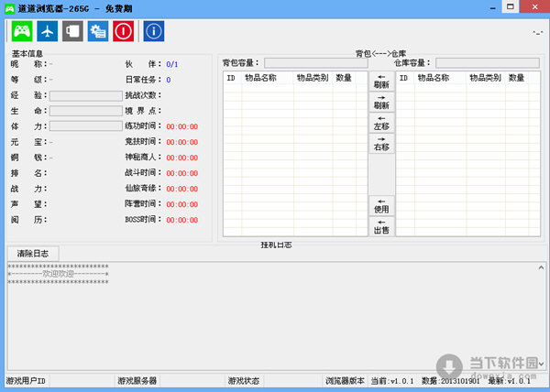Click the 出售 sell item button
The height and width of the screenshot is (392, 550).
[381, 225]
